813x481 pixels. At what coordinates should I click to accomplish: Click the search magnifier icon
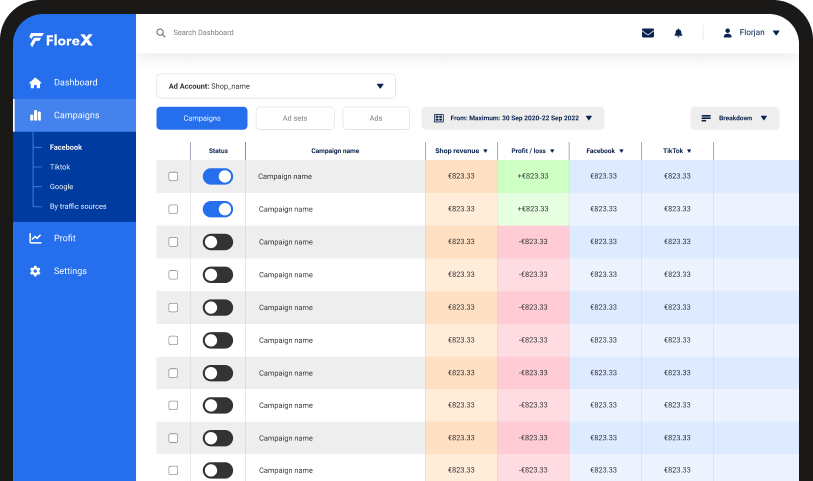coord(161,33)
